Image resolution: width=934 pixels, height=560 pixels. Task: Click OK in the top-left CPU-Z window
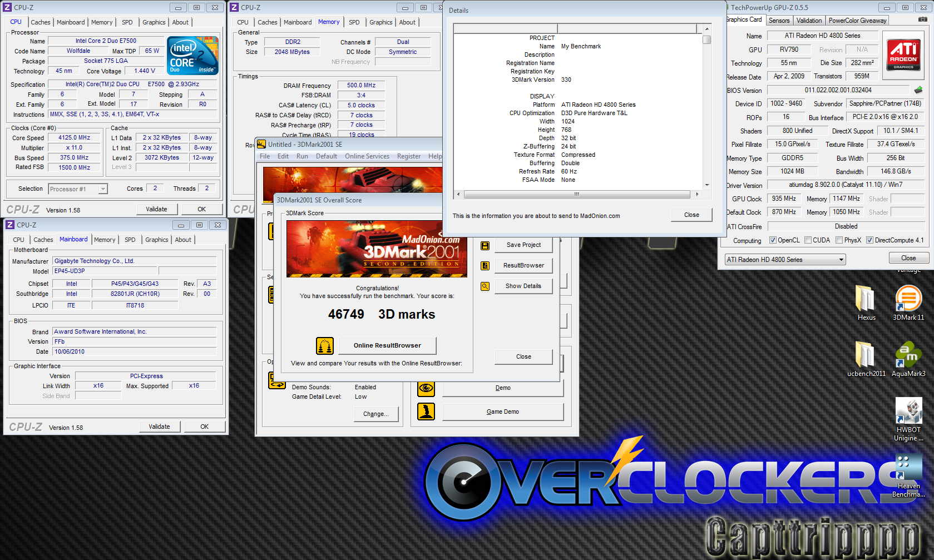click(202, 210)
